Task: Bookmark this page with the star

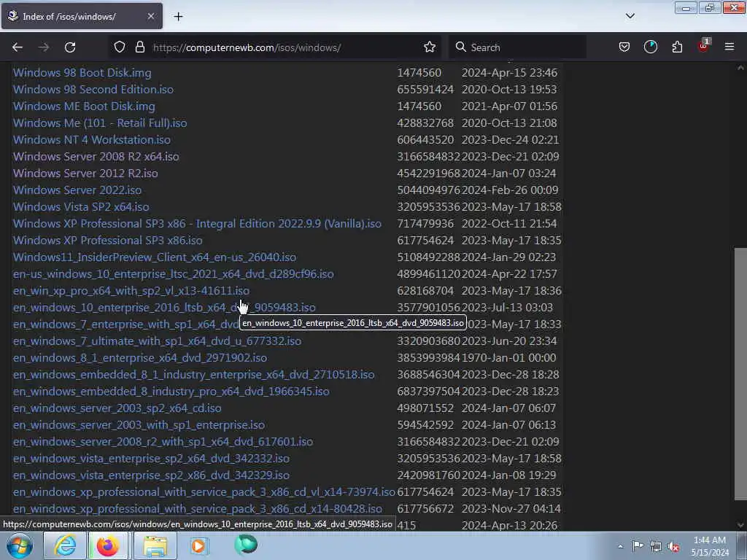Action: point(430,47)
